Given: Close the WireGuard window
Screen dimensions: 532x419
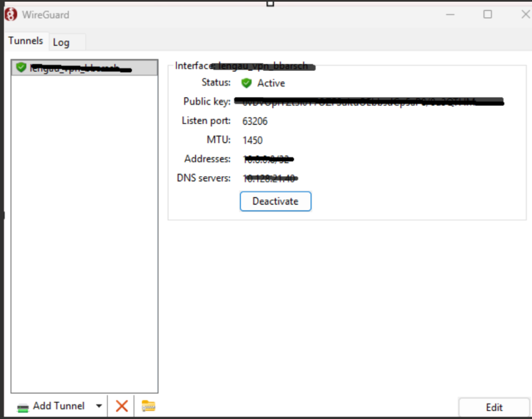Looking at the screenshot, I should [x=525, y=14].
